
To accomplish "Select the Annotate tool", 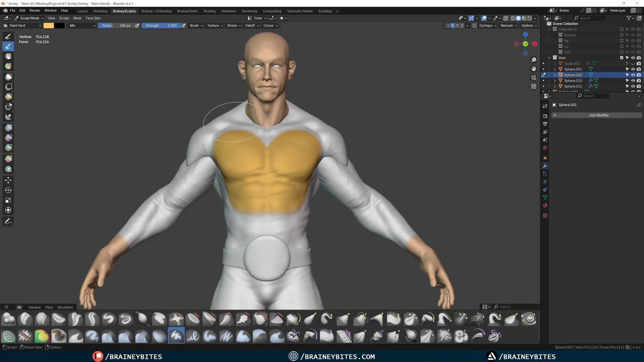I will (8, 222).
